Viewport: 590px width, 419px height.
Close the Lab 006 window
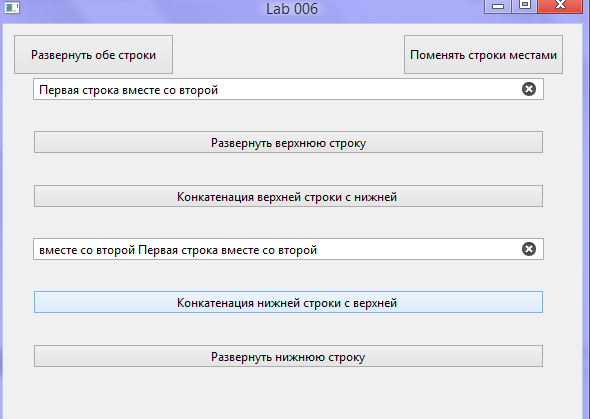click(560, 6)
